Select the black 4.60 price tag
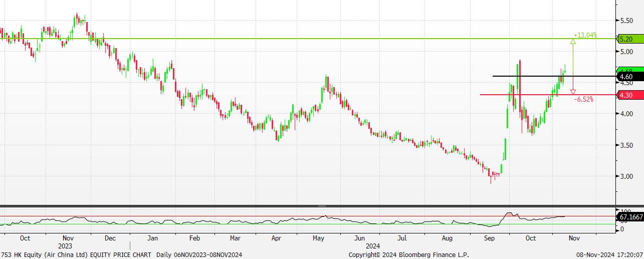 click(629, 77)
